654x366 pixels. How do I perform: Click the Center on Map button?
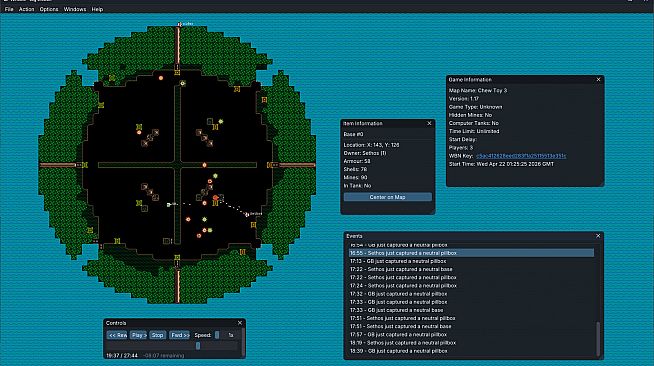(387, 197)
